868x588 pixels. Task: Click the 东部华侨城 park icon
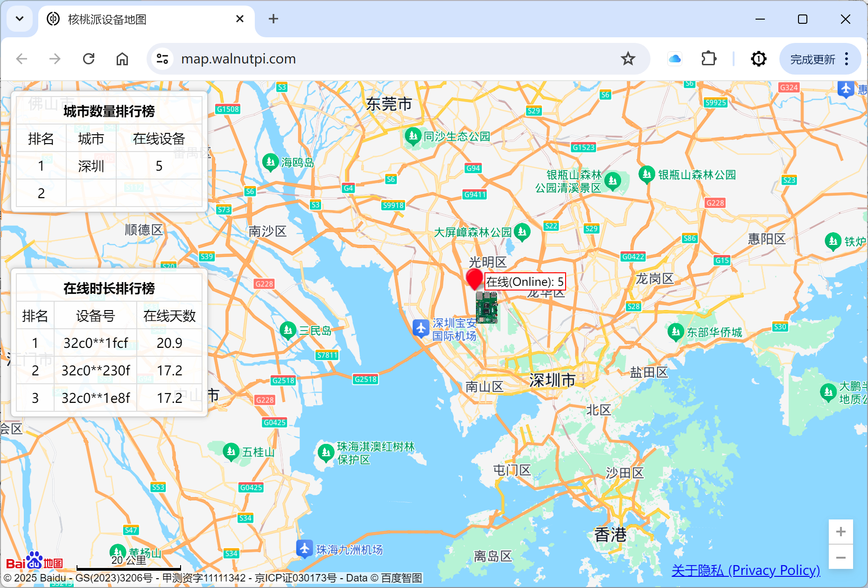[676, 332]
